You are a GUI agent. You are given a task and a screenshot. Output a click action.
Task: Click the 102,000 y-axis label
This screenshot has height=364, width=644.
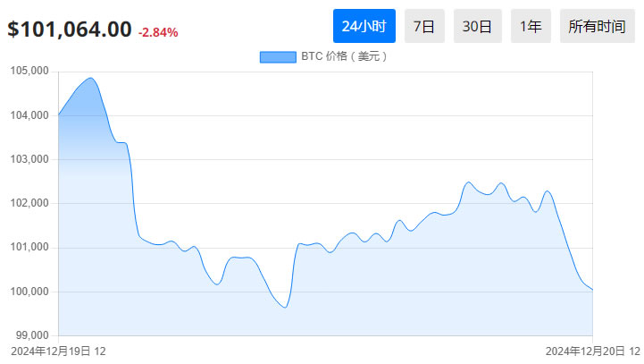(x=29, y=203)
